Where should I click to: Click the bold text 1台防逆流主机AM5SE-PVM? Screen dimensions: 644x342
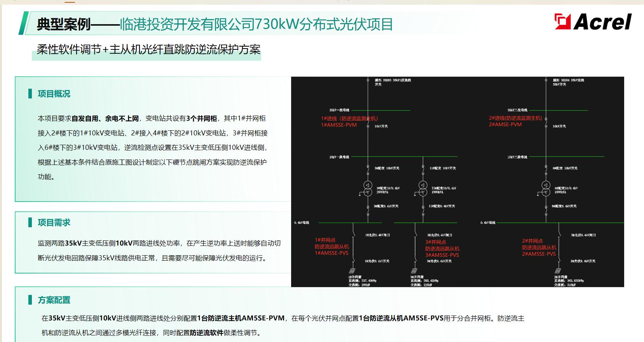click(241, 318)
